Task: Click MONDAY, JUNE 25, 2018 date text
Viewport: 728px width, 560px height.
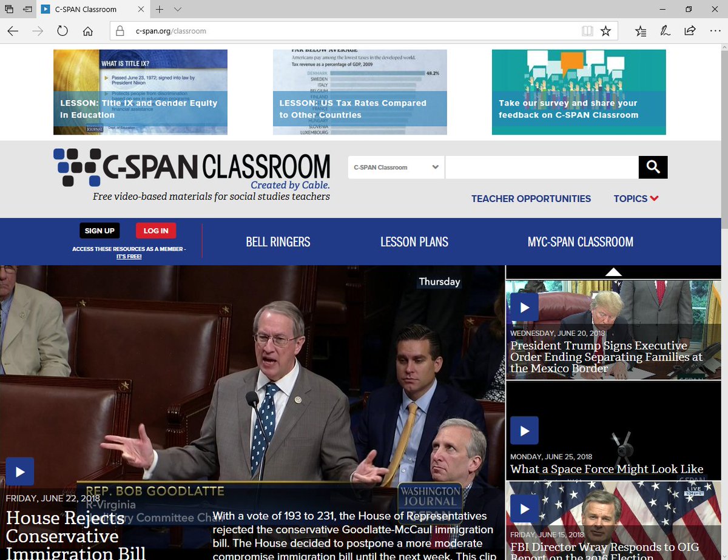Action: click(551, 457)
